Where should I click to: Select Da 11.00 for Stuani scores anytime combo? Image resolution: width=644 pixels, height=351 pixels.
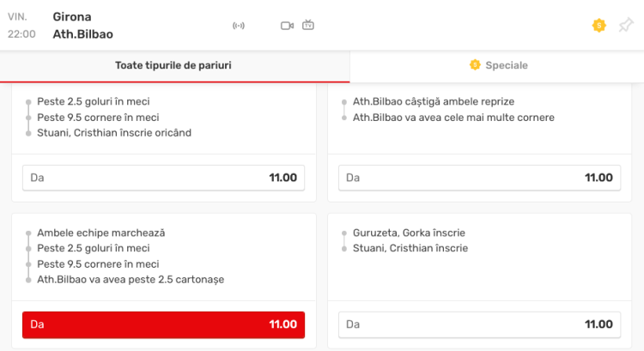pyautogui.click(x=163, y=178)
